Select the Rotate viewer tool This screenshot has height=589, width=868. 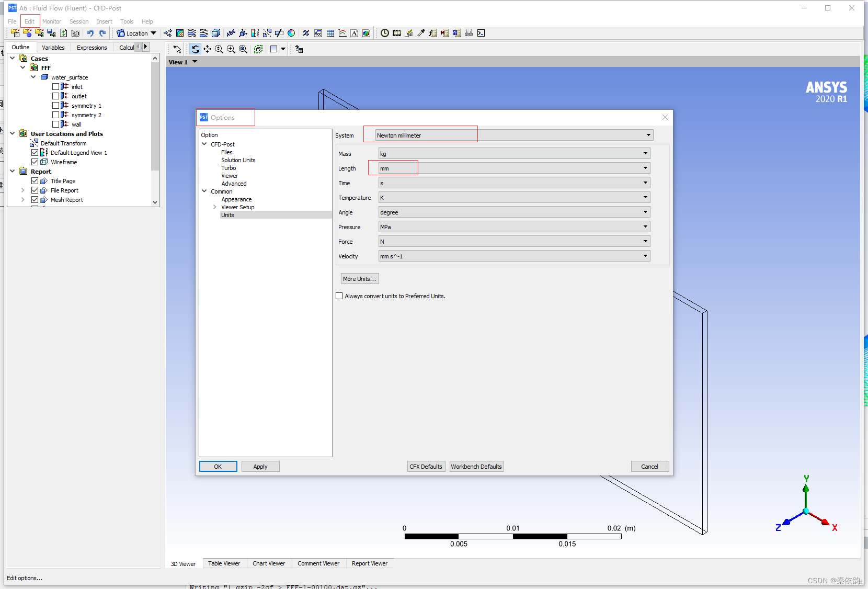(x=196, y=49)
